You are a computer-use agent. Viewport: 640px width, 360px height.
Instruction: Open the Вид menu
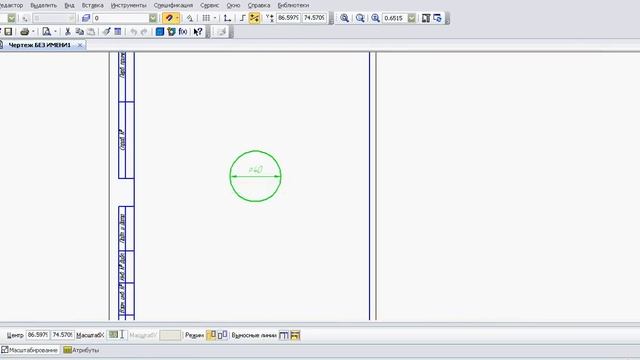(x=69, y=6)
